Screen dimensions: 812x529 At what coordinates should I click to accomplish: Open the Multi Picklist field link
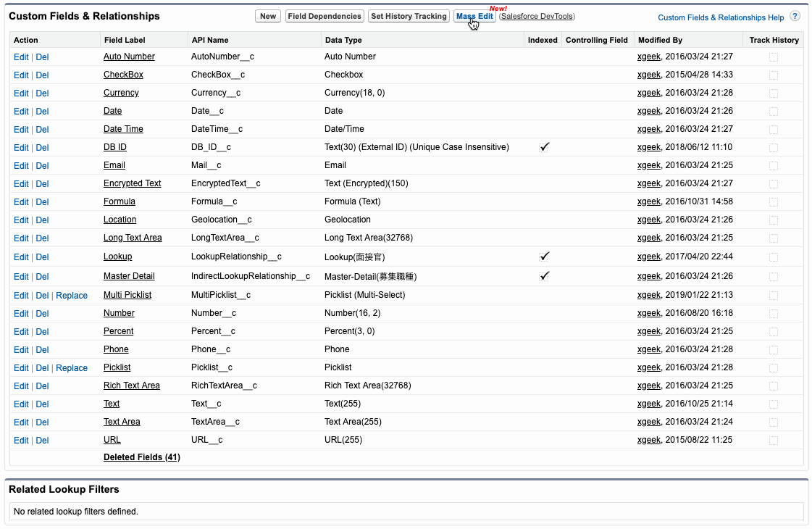coord(127,295)
